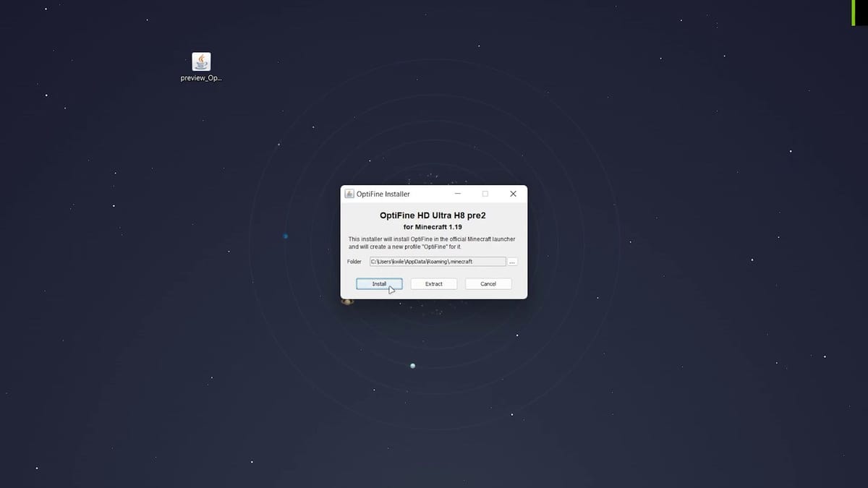Open the folder browser with the ... button

tap(512, 261)
